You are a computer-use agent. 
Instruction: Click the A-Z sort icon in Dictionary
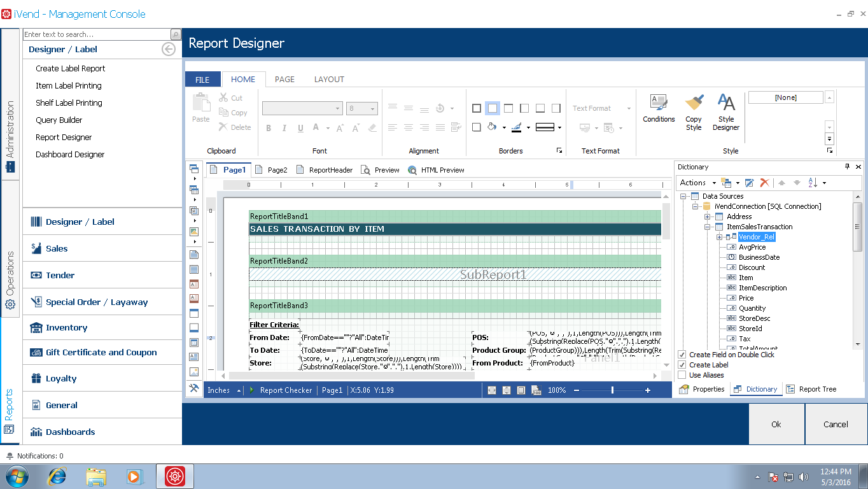[x=813, y=183]
